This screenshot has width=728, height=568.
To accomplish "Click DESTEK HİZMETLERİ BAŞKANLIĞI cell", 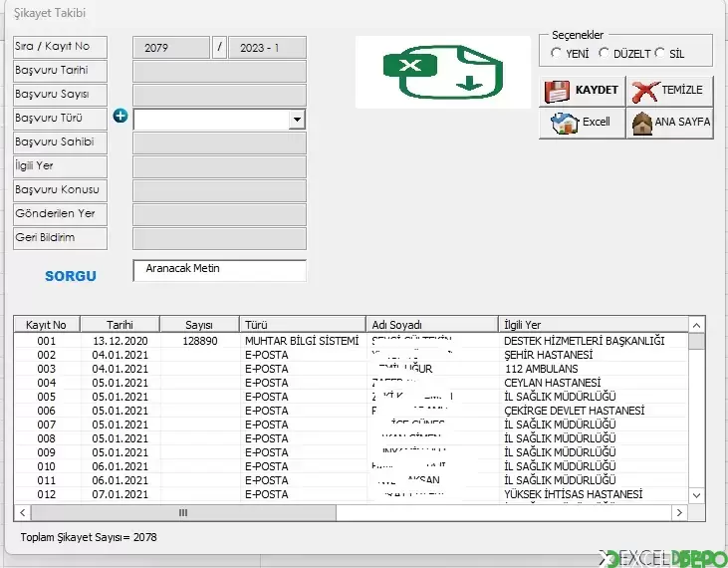I will (584, 341).
